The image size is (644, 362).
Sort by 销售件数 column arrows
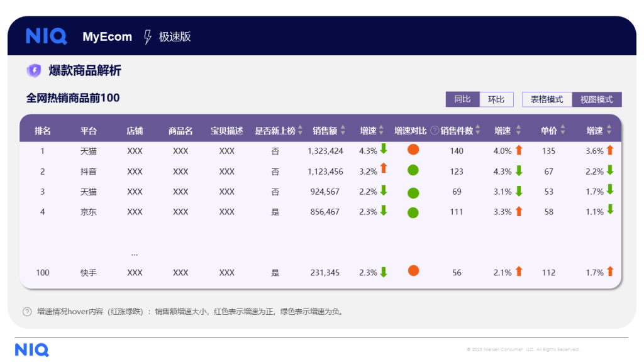[x=478, y=130]
